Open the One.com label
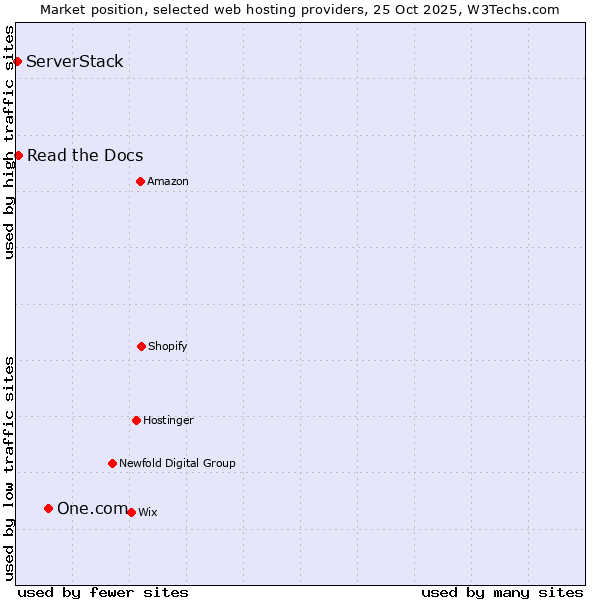The width and height of the screenshot is (600, 600). (x=92, y=508)
